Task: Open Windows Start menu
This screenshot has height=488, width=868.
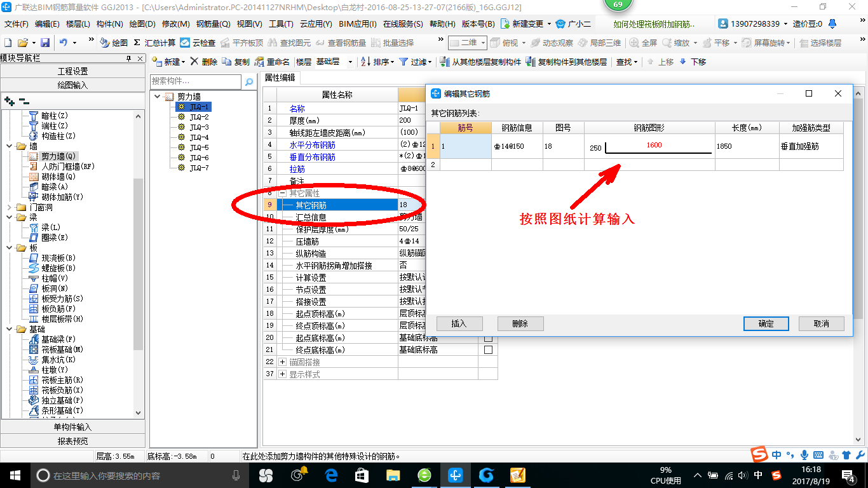Action: [15, 475]
